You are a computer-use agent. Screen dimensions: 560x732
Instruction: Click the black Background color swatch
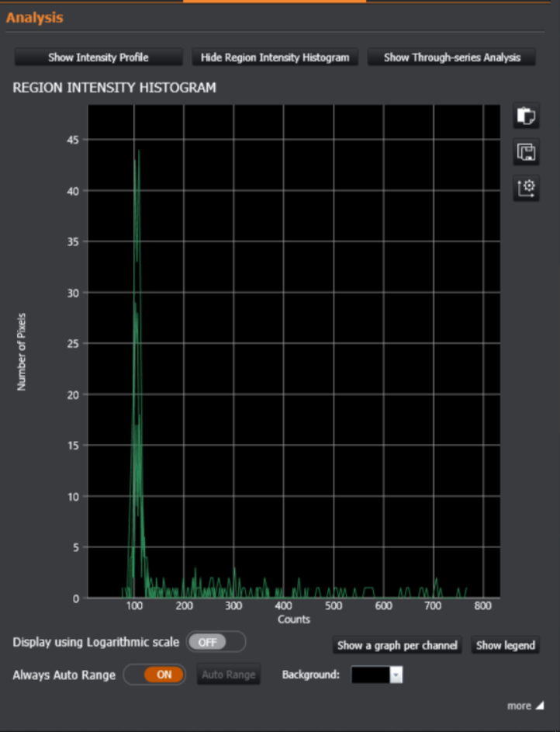(x=370, y=675)
